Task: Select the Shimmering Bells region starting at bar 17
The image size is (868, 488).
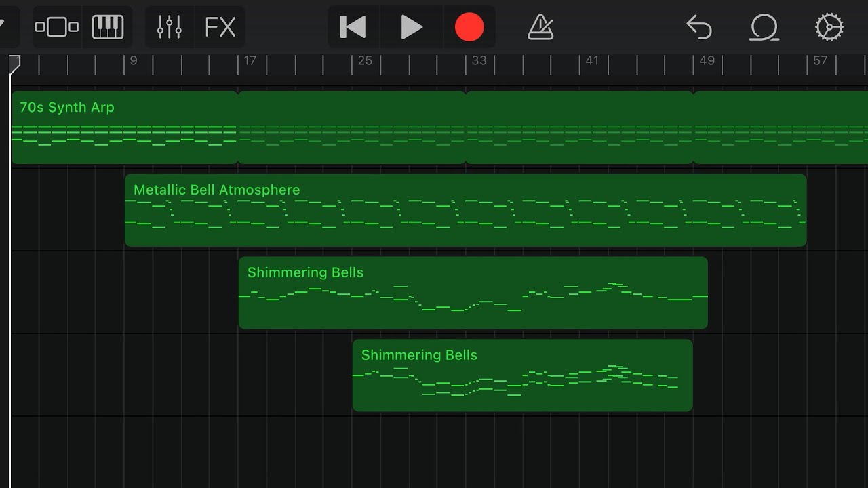Action: [x=473, y=293]
